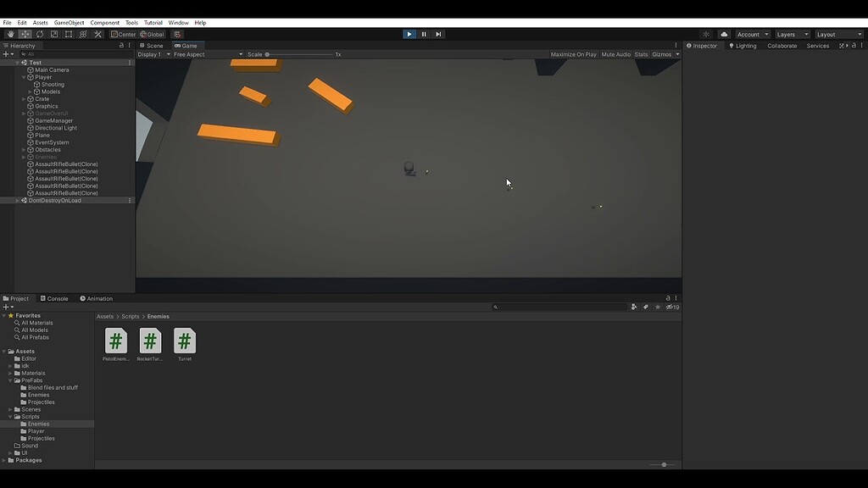
Task: Select the Scale tool
Action: point(53,34)
